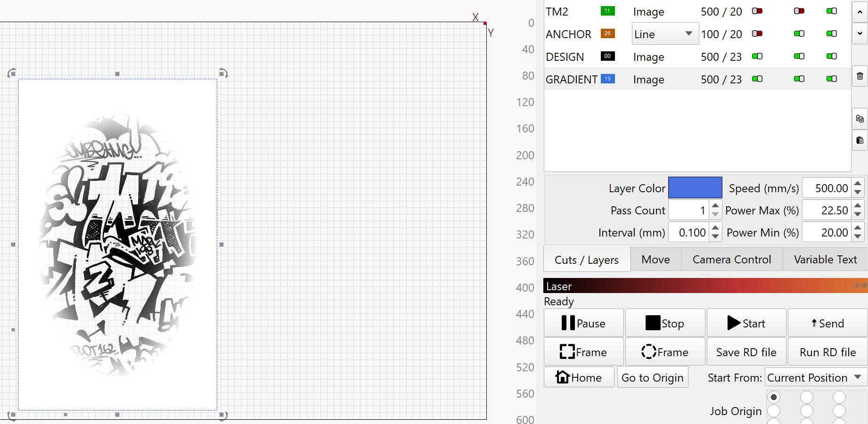This screenshot has height=424, width=868.
Task: Click into the Power Max percentage field
Action: click(x=827, y=211)
